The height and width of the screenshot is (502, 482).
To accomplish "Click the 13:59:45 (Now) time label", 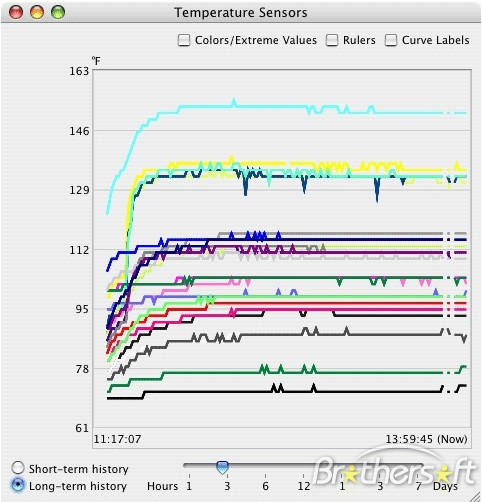I will (426, 439).
